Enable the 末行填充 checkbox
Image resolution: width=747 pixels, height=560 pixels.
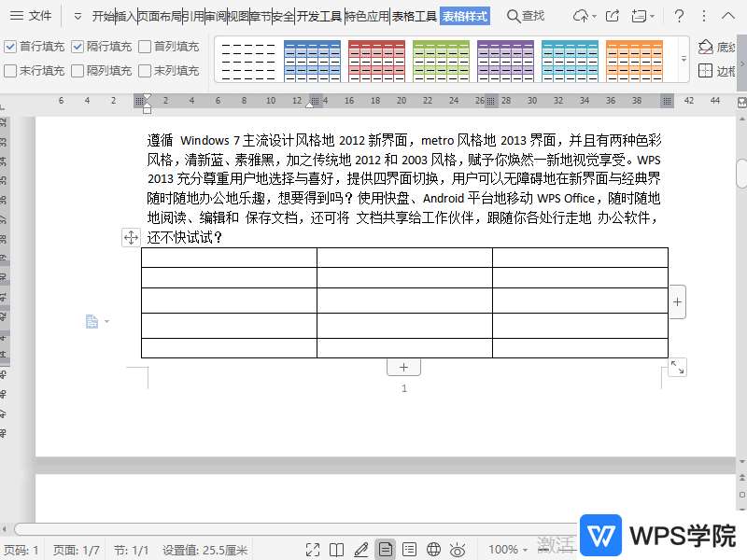[x=10, y=71]
